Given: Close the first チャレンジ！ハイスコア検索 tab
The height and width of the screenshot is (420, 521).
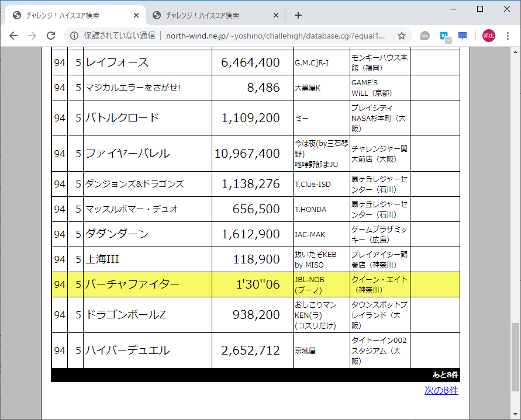Looking at the screenshot, I should point(136,15).
